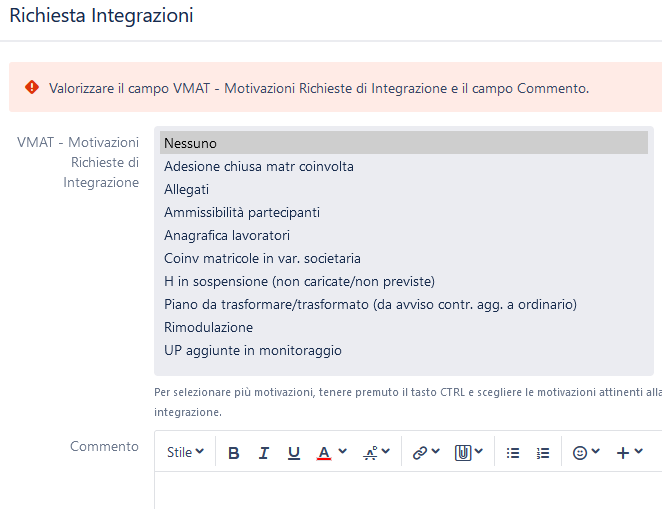Apply red text color button
Screen dimensions: 662x509
pyautogui.click(x=324, y=453)
